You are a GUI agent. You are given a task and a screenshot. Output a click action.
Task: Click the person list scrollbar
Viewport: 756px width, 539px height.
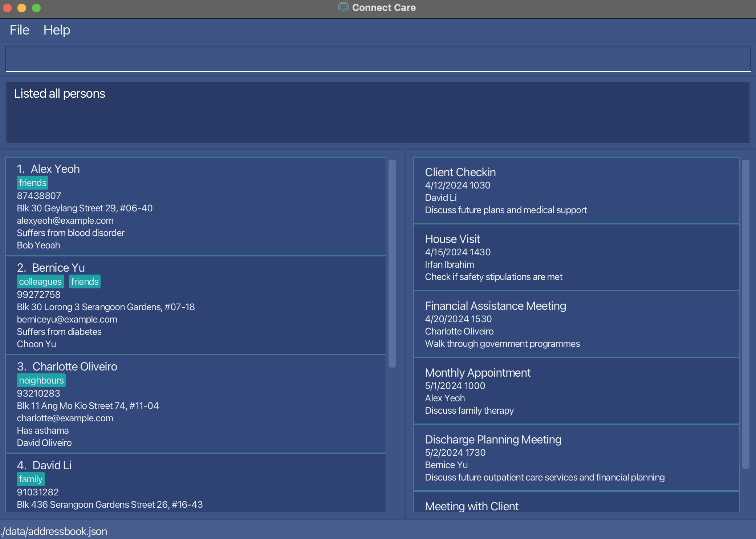tap(392, 264)
